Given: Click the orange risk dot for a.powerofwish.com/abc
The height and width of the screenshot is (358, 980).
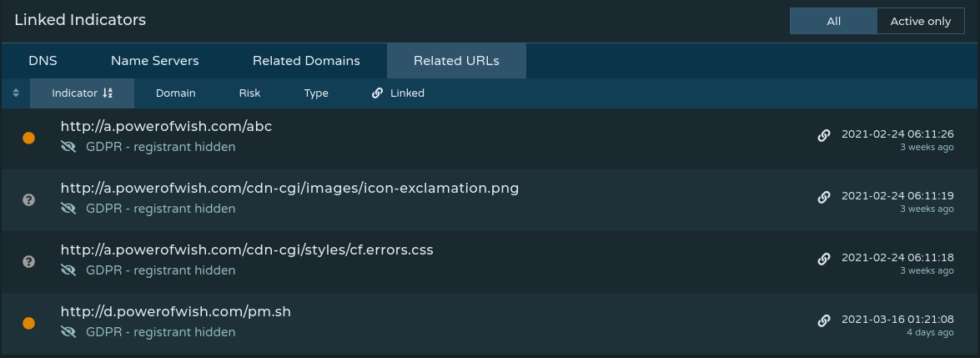Looking at the screenshot, I should tap(28, 138).
